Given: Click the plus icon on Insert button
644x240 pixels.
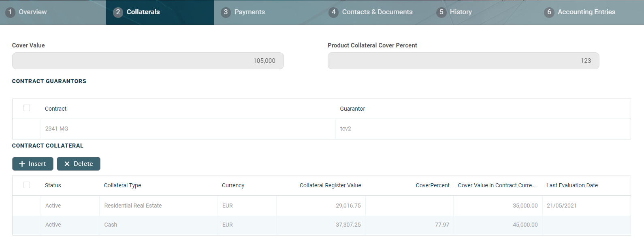Looking at the screenshot, I should point(22,164).
